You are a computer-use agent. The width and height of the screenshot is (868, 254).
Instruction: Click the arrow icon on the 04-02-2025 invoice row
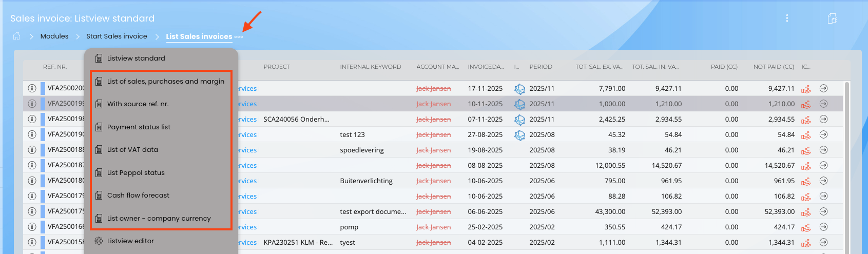823,242
